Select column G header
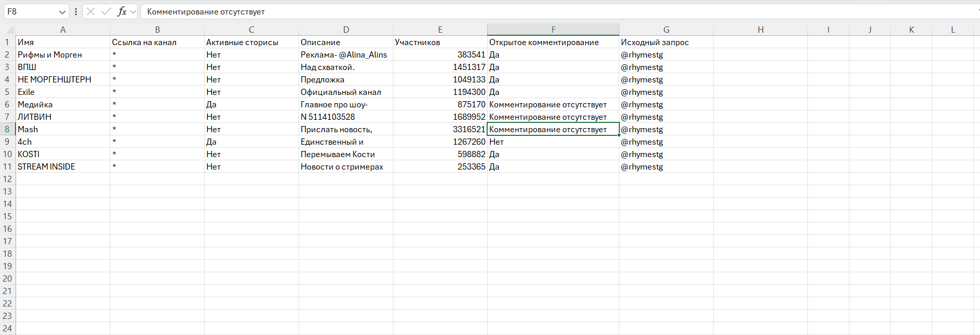 (x=666, y=30)
